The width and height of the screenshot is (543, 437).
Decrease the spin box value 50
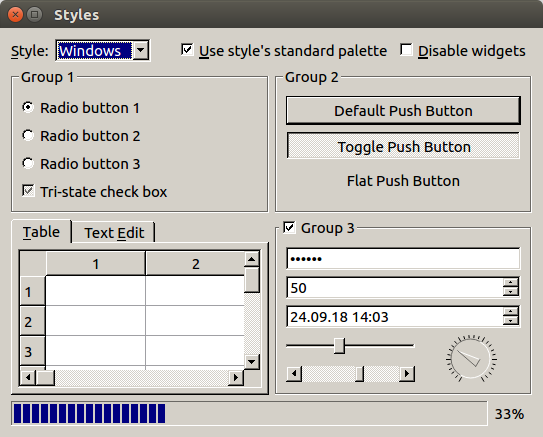tap(511, 292)
